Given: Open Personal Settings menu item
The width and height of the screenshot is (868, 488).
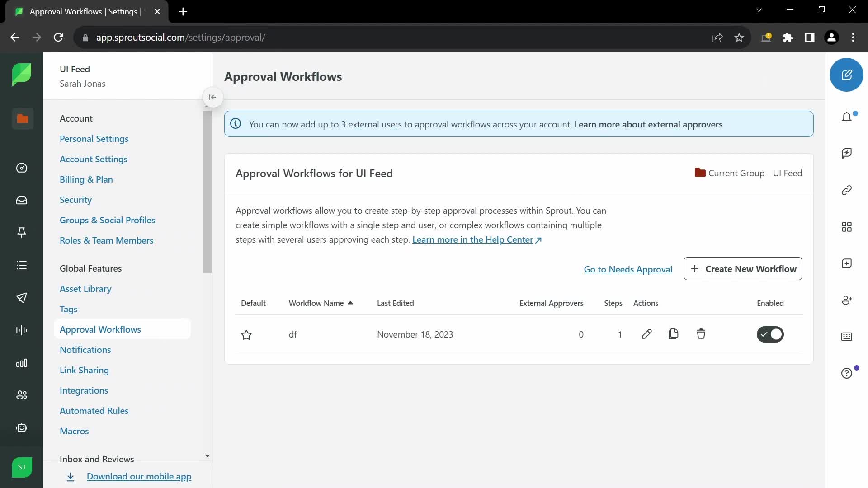Looking at the screenshot, I should tap(94, 138).
